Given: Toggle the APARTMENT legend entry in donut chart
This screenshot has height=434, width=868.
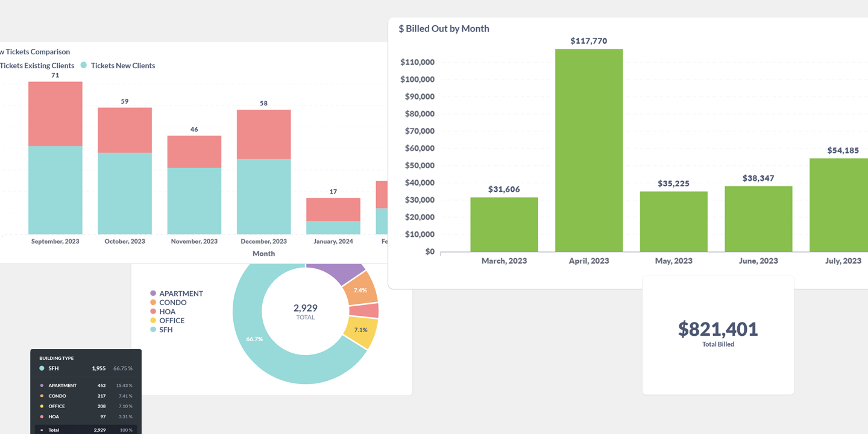Looking at the screenshot, I should (181, 294).
